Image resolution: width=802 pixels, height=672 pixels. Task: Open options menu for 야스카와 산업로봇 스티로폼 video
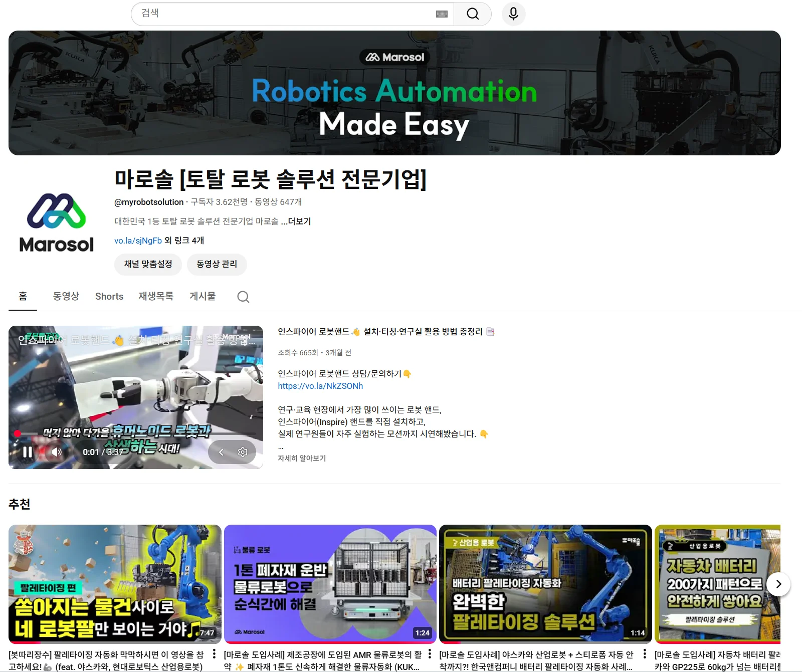point(645,654)
